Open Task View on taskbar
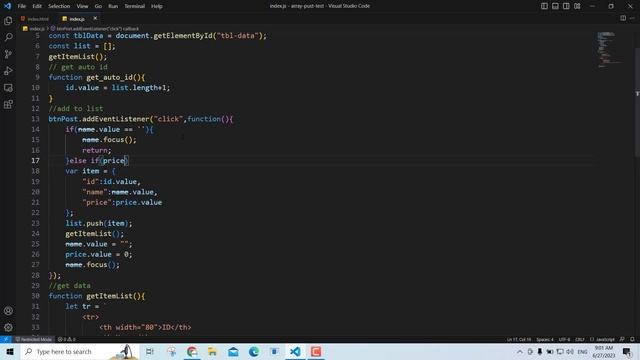Image resolution: width=640 pixels, height=360 pixels. [150, 351]
